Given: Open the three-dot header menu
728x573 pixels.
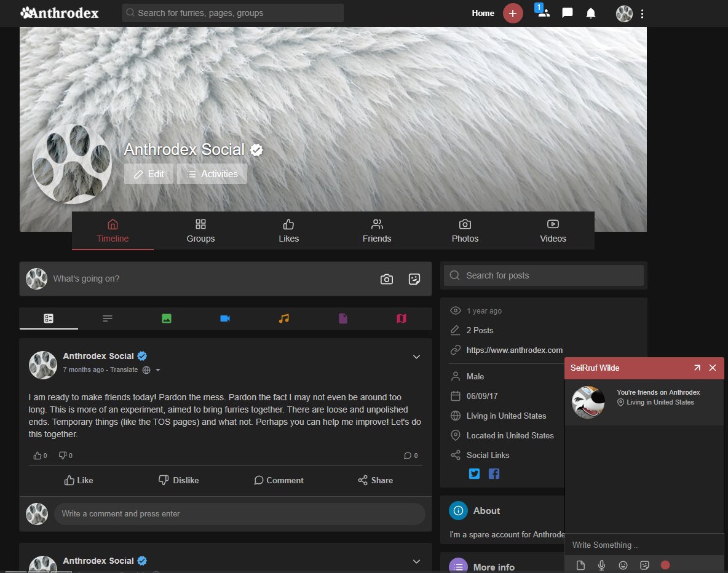Looking at the screenshot, I should click(x=642, y=14).
